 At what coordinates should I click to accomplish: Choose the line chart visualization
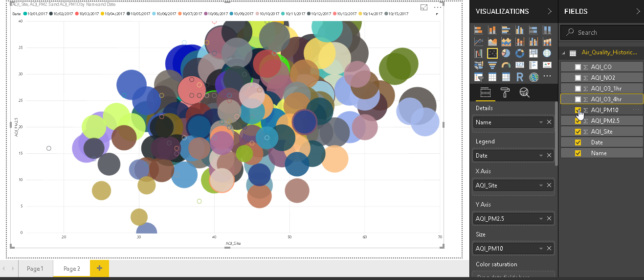(479, 42)
